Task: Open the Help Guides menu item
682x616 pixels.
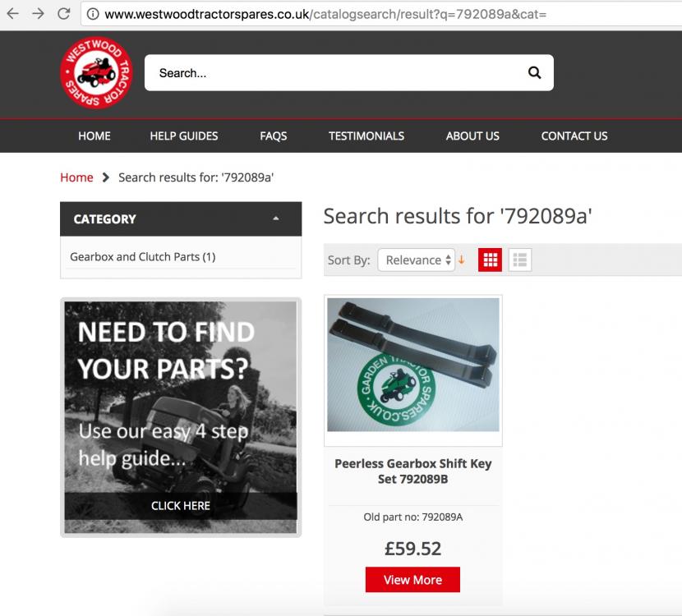Action: [184, 136]
